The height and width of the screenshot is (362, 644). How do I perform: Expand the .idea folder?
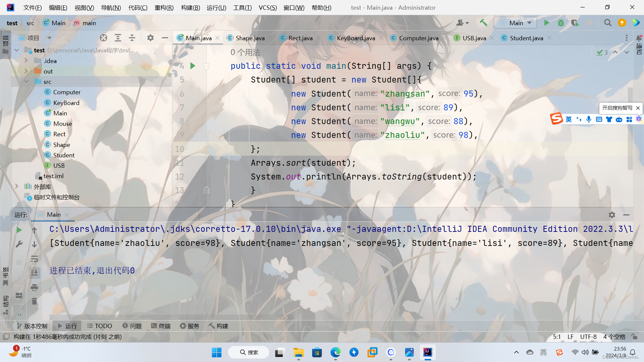[x=26, y=61]
